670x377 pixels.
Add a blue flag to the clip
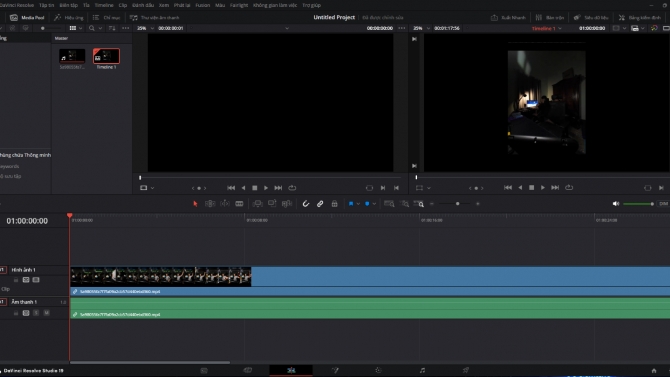pyautogui.click(x=351, y=204)
